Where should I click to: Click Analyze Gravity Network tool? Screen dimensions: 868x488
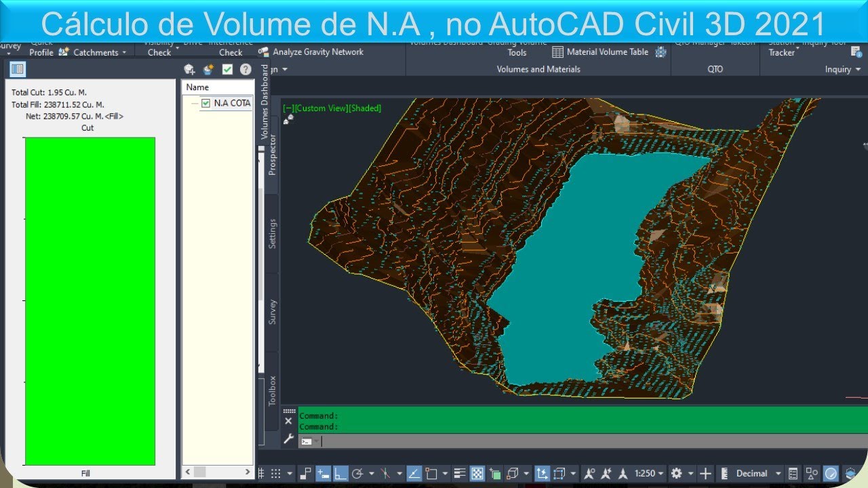[312, 52]
